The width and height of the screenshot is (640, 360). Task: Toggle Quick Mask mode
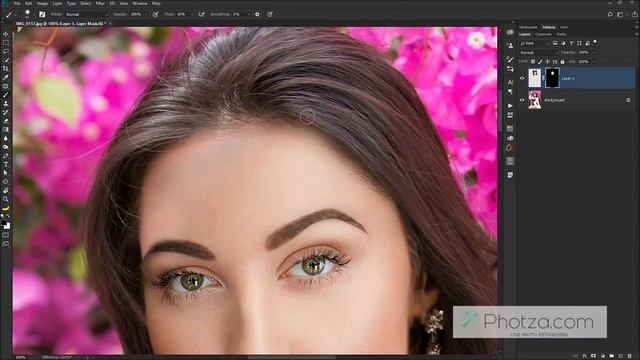click(6, 235)
